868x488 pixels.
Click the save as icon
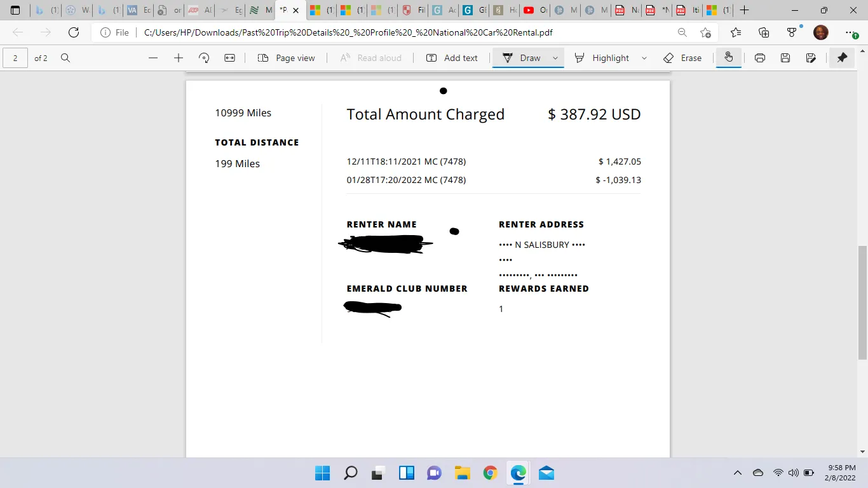(x=811, y=58)
